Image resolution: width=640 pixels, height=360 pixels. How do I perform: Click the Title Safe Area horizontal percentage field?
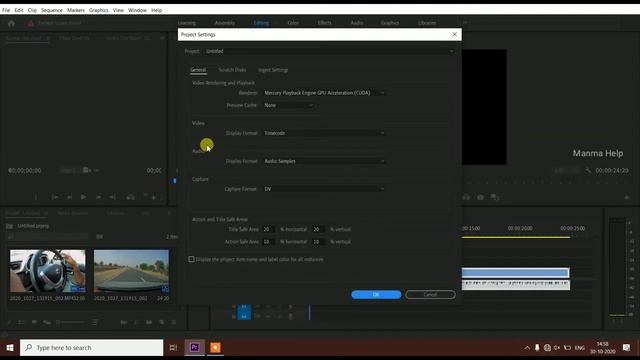268,229
